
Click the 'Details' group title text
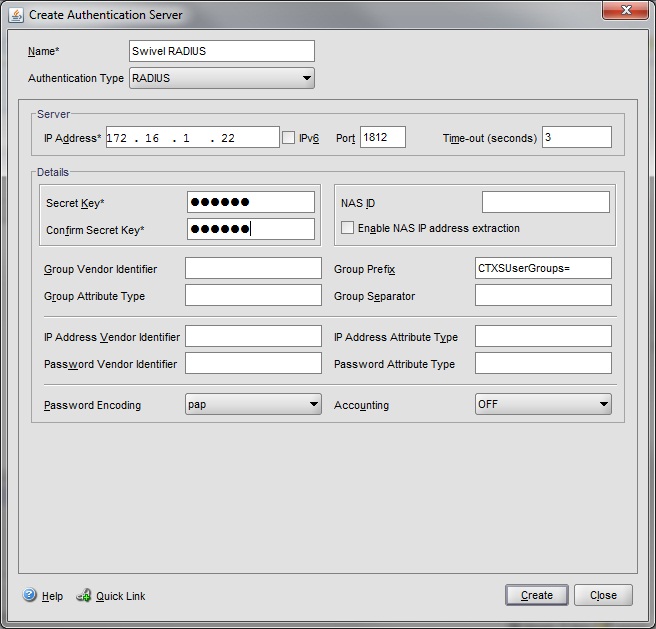tap(53, 172)
